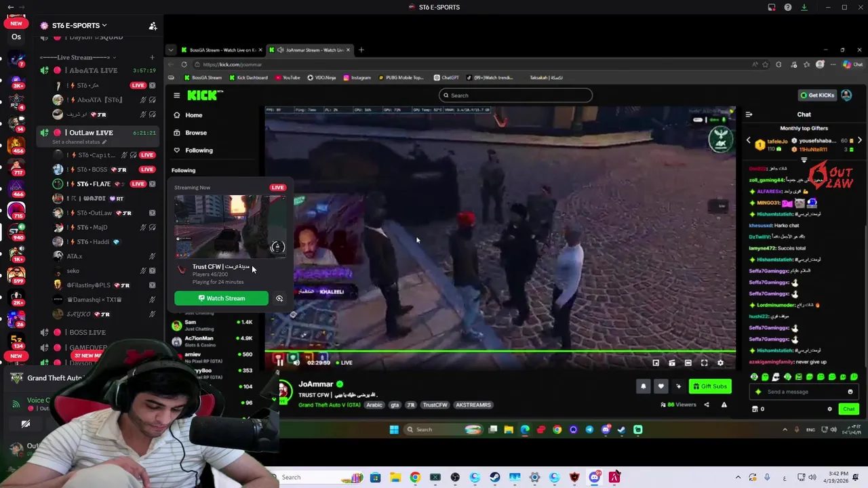The height and width of the screenshot is (488, 868).
Task: Open the Os server in Discord sidebar
Action: coord(16,37)
